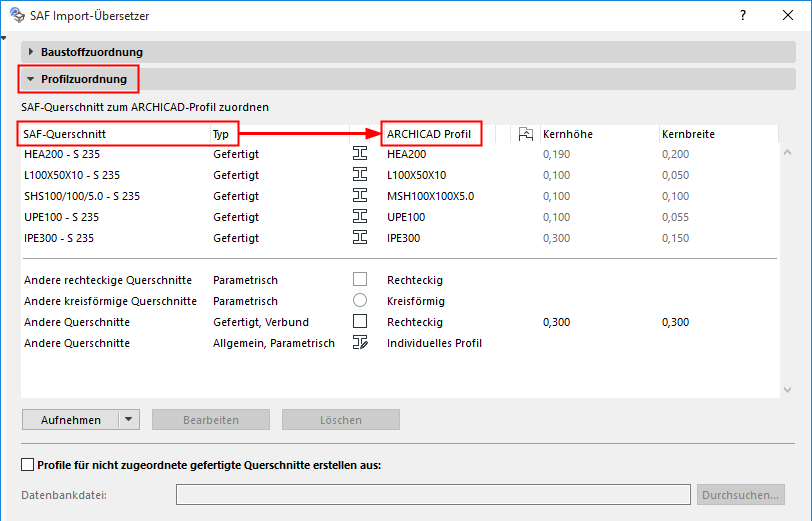Click the profile icon in the L100X50X10 row

(x=360, y=175)
